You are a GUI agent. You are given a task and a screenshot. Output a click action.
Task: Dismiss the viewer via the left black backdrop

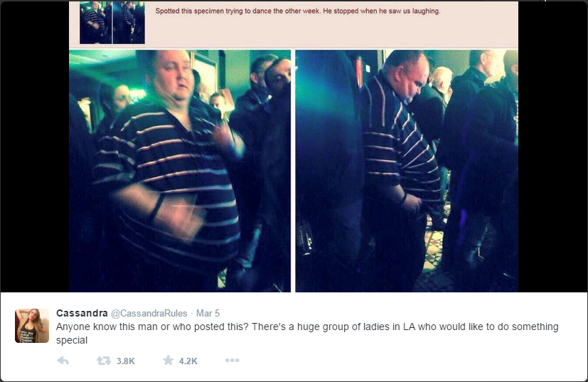[x=35, y=147]
